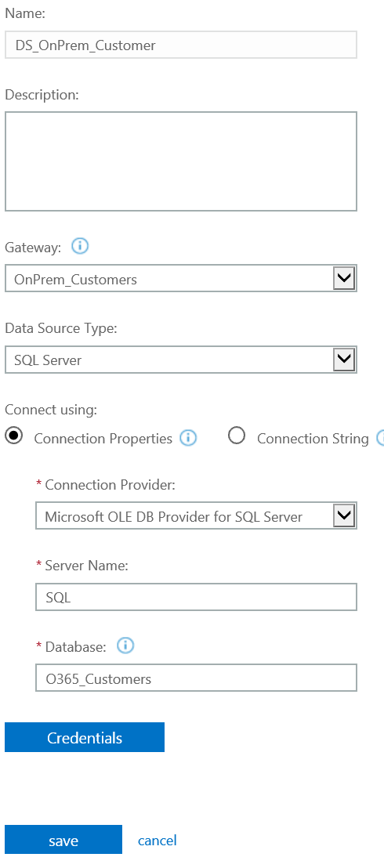Image resolution: width=384 pixels, height=868 pixels.
Task: Click the Database field with O365_Customers
Action: click(x=196, y=678)
